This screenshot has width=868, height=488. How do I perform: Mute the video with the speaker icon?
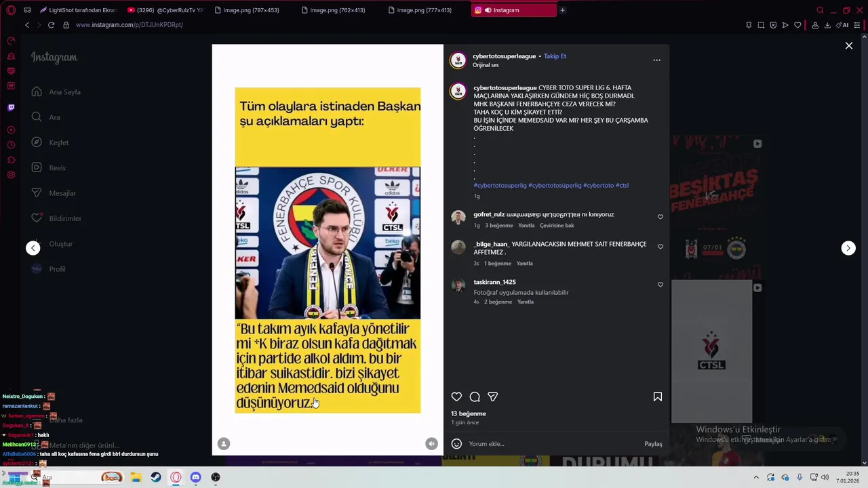point(431,443)
